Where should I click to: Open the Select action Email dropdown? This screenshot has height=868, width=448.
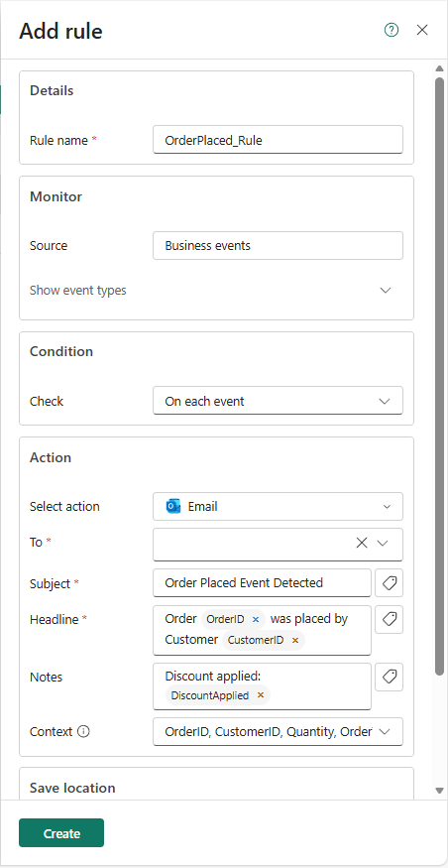click(278, 507)
